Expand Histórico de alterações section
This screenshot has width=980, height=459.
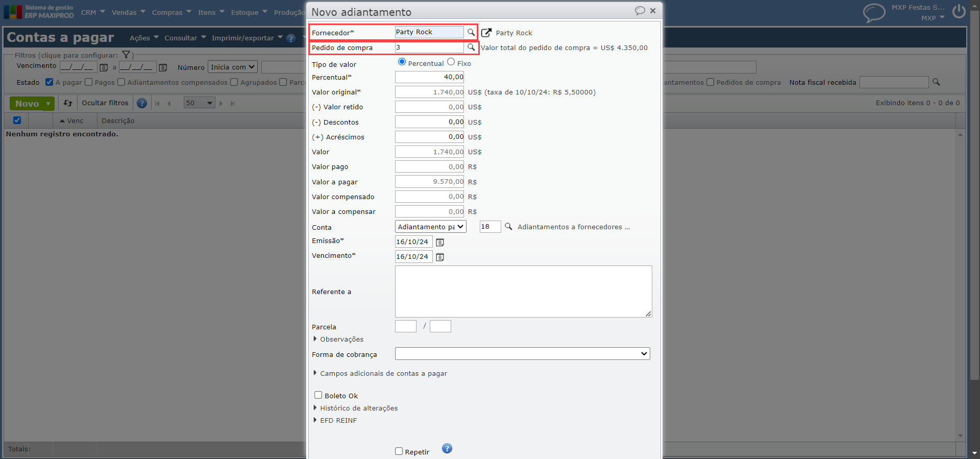click(355, 408)
